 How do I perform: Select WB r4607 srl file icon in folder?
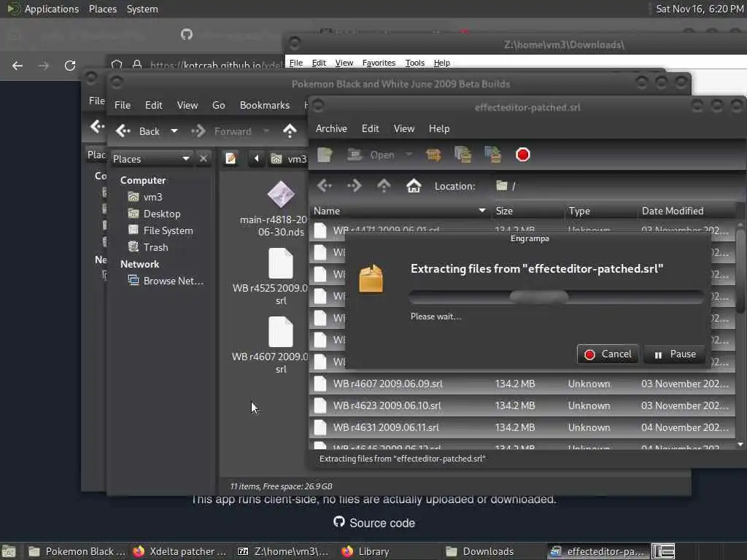click(280, 332)
